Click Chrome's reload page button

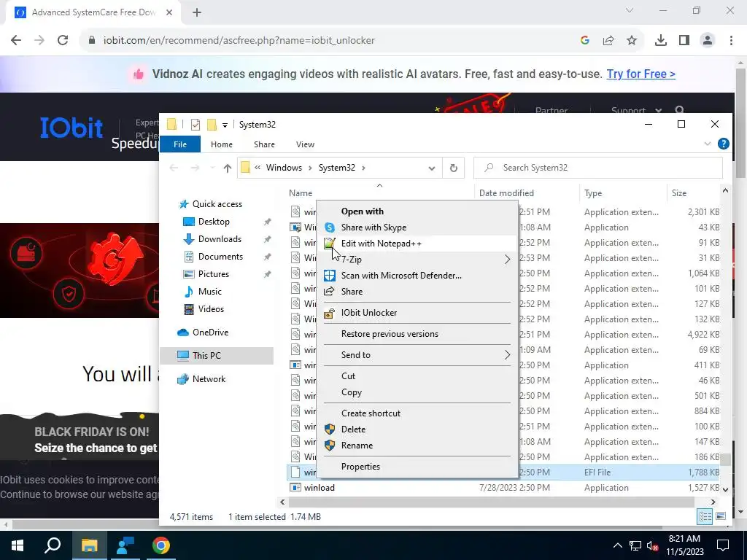[63, 41]
